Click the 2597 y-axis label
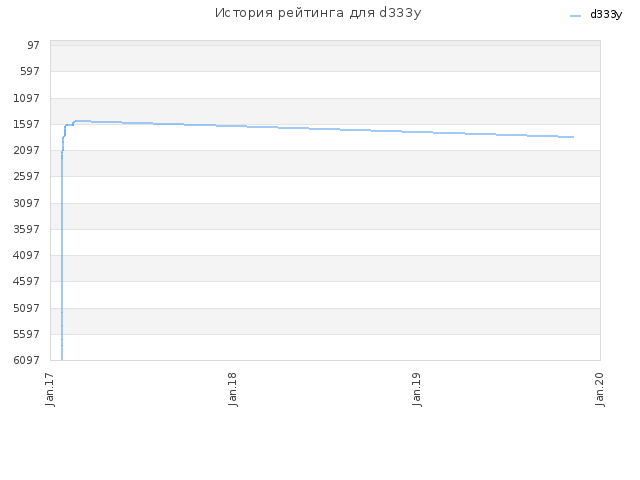Image resolution: width=640 pixels, height=480 pixels. point(27,176)
